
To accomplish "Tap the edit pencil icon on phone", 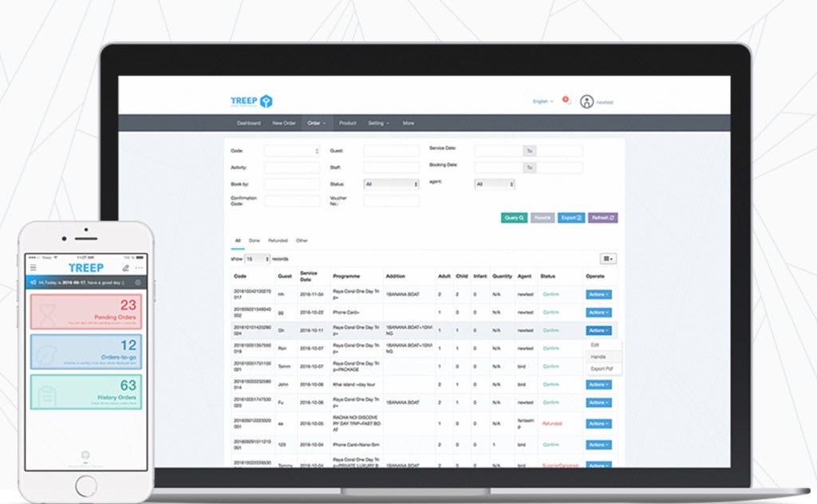I will pos(125,268).
